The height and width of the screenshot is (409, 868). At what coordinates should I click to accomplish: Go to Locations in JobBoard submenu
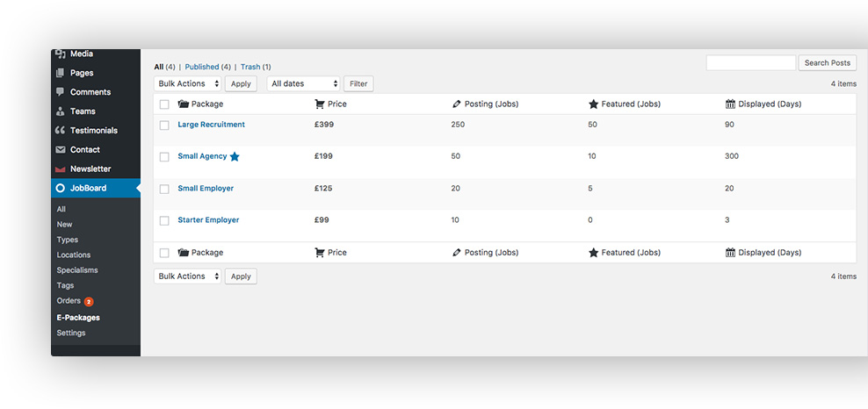[74, 255]
